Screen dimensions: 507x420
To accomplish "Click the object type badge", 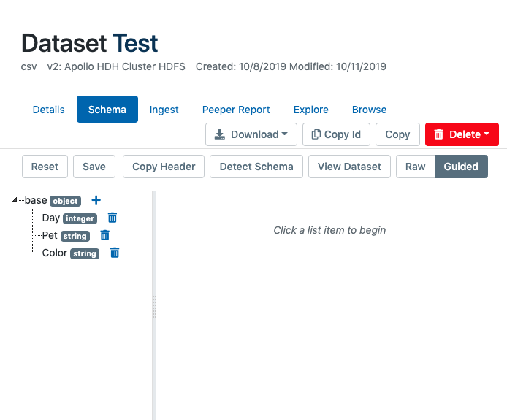I will [x=65, y=201].
